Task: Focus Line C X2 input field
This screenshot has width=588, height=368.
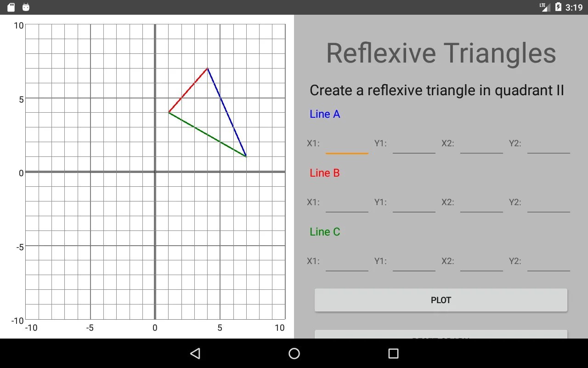Action: 481,261
